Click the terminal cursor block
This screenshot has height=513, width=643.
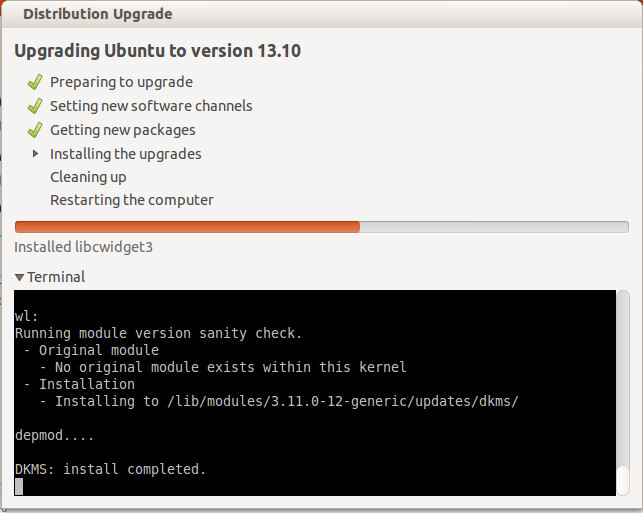click(19, 487)
